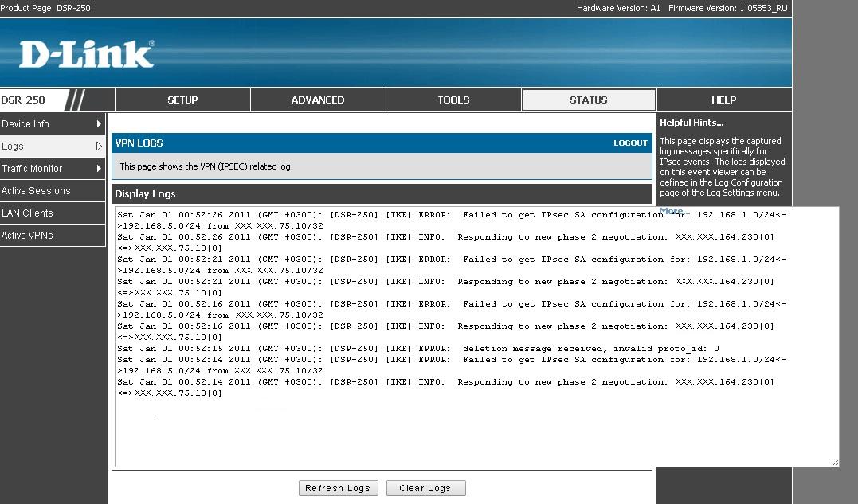858x504 pixels.
Task: Click the DSR-250 model label
Action: click(x=23, y=100)
